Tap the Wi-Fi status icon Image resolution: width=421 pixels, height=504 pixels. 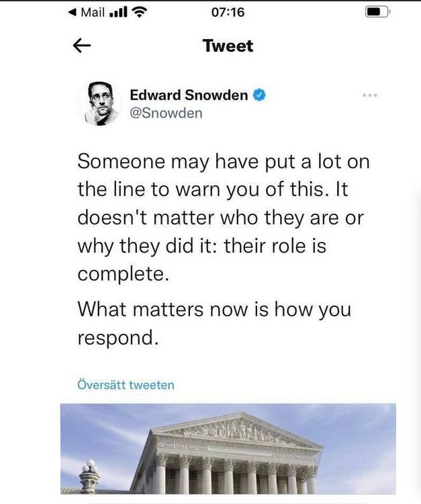coord(140,12)
